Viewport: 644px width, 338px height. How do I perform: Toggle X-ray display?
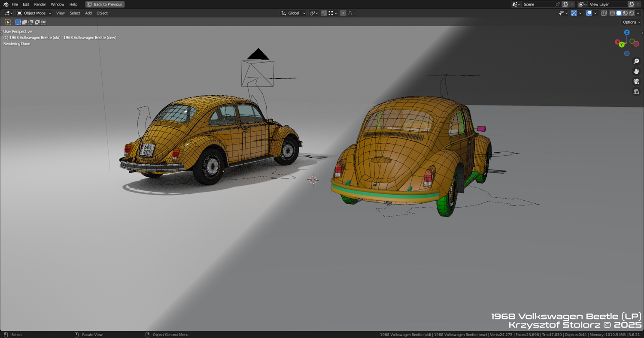click(604, 13)
